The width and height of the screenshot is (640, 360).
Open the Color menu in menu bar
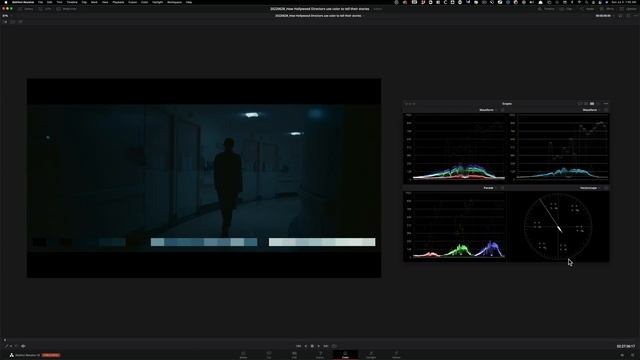[144, 2]
